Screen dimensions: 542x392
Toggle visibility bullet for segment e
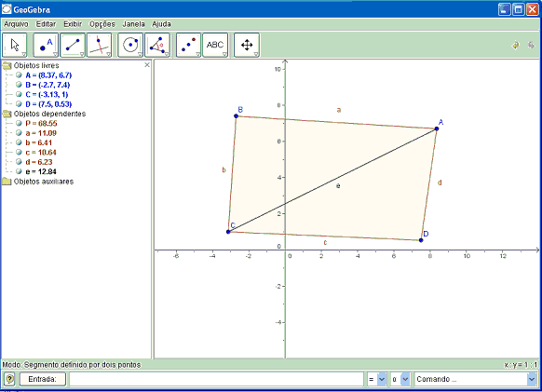(x=19, y=171)
